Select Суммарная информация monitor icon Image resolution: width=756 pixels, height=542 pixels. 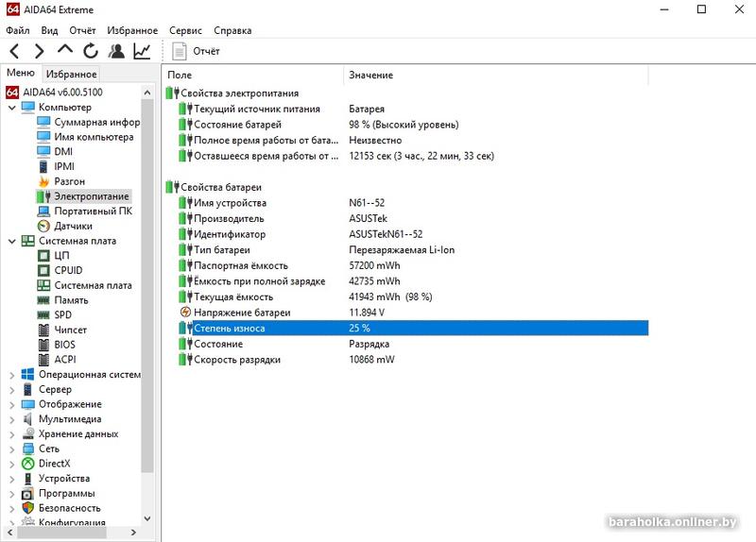tap(43, 122)
